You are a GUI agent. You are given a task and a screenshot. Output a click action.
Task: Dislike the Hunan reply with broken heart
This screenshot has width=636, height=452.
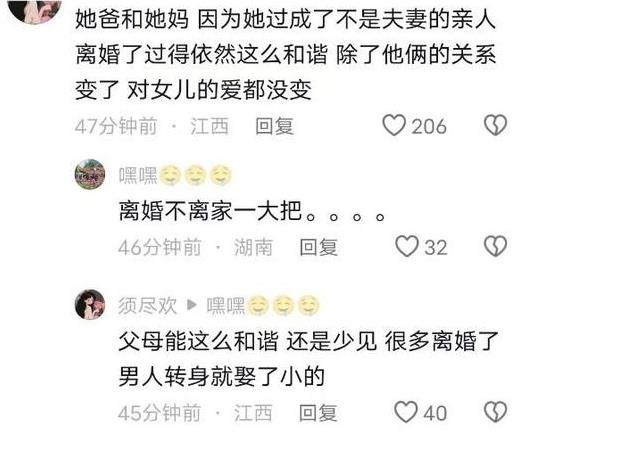[495, 246]
